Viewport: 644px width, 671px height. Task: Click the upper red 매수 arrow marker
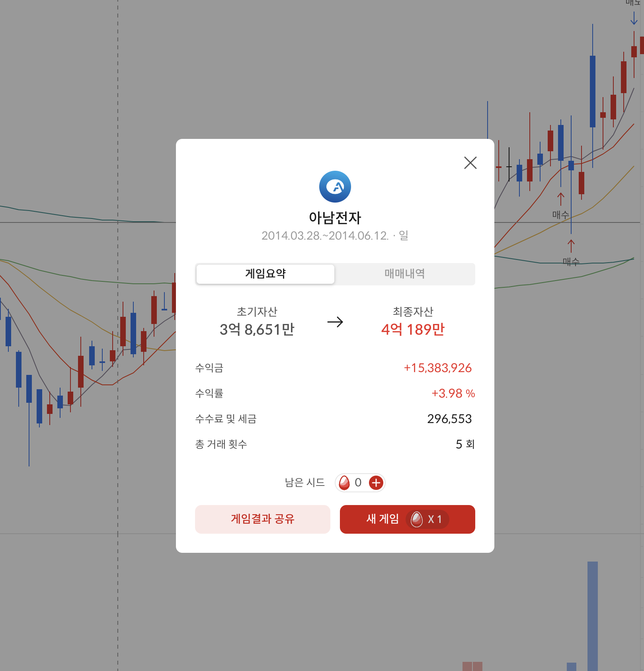[560, 199]
